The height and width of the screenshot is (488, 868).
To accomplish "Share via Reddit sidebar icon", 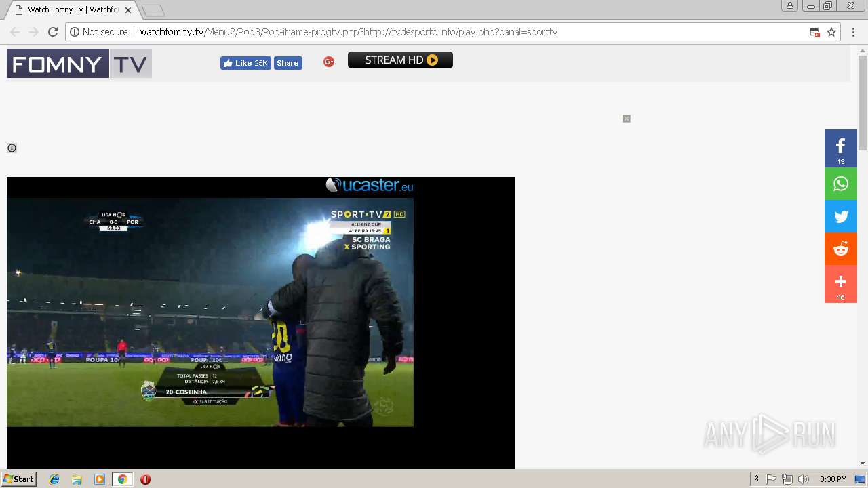I will 841,249.
